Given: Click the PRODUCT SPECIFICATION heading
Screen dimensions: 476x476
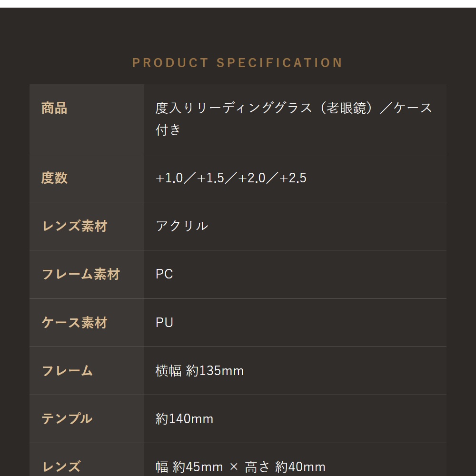Looking at the screenshot, I should (237, 63).
